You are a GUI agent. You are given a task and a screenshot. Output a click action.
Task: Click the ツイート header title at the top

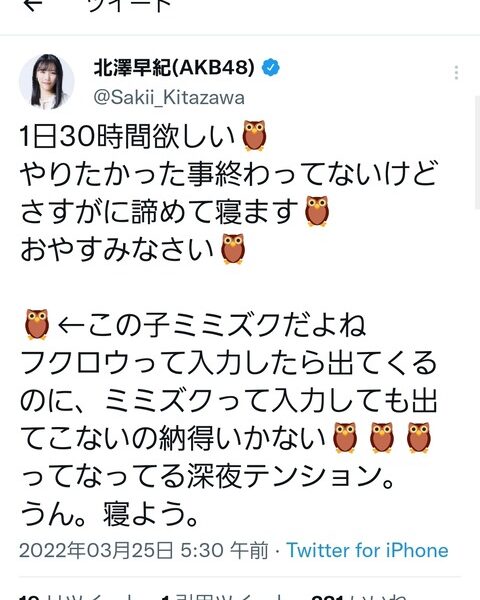(129, 5)
